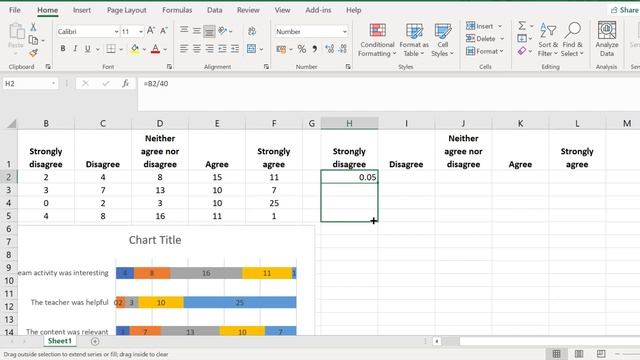640x360 pixels.
Task: Open the Format menu in Cells group
Action: click(x=484, y=51)
